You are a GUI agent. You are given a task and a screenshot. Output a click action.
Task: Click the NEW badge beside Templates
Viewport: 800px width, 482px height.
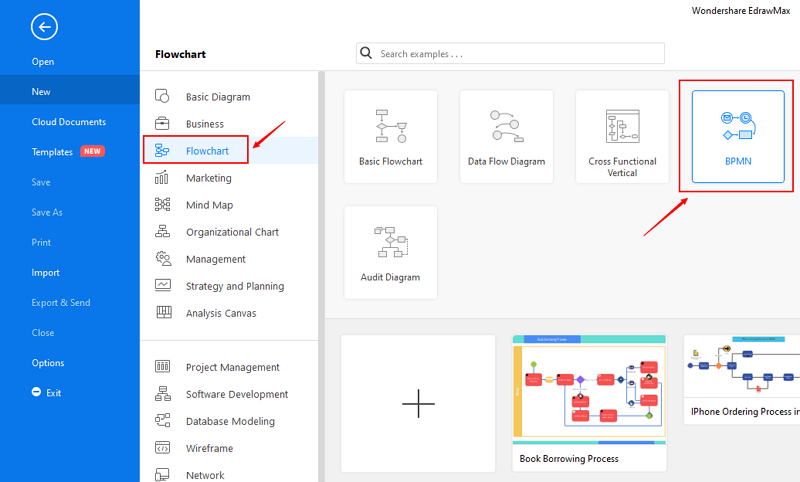tap(92, 151)
